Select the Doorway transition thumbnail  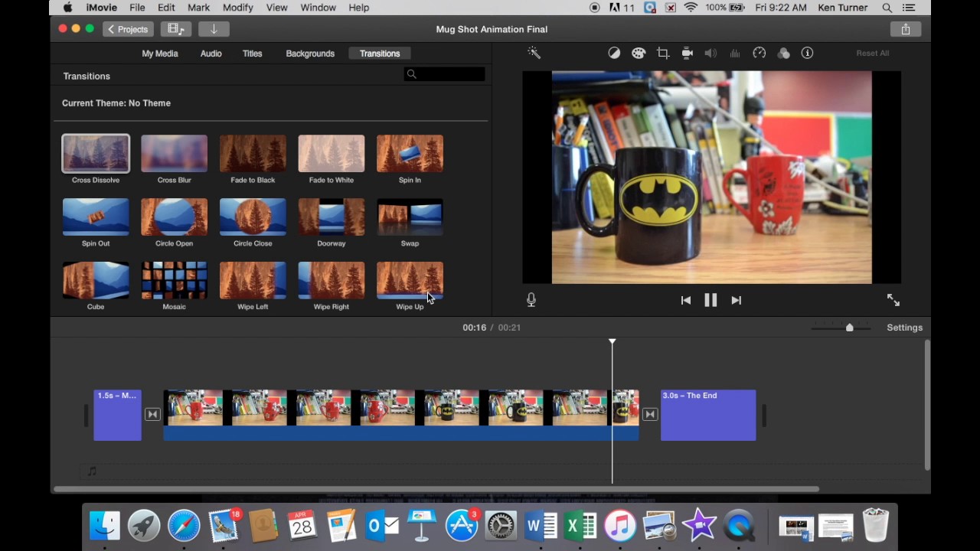332,217
